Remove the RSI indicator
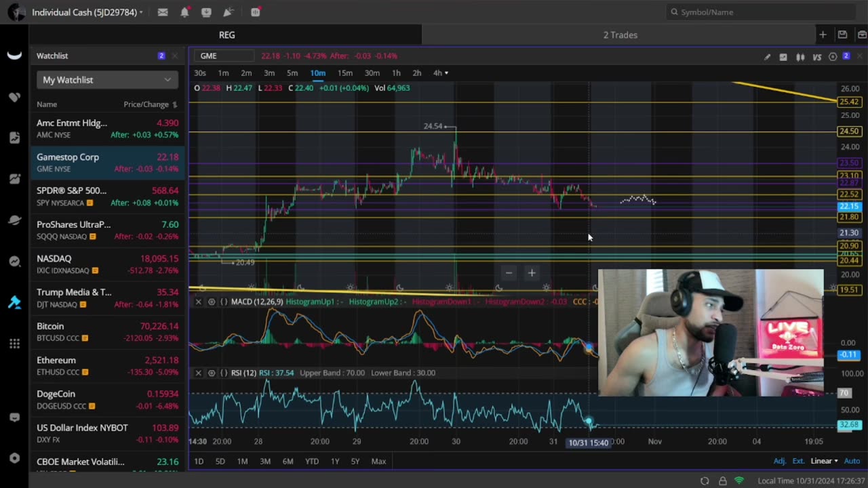 tap(199, 373)
